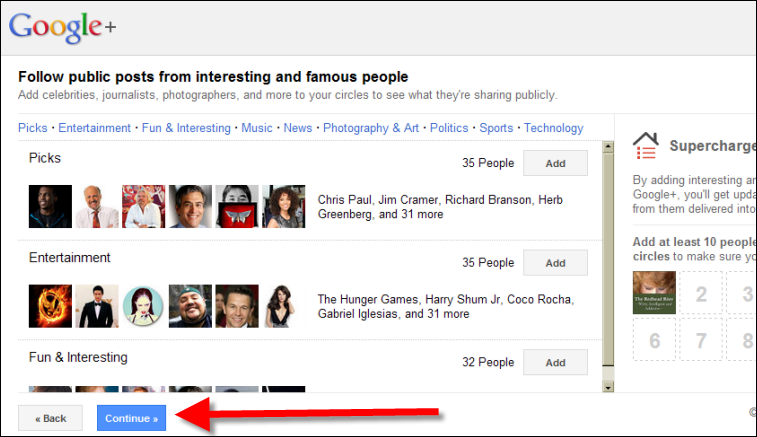Select the Hunger Games mockingjay thumbnail
The width and height of the screenshot is (757, 437).
pyautogui.click(x=50, y=306)
